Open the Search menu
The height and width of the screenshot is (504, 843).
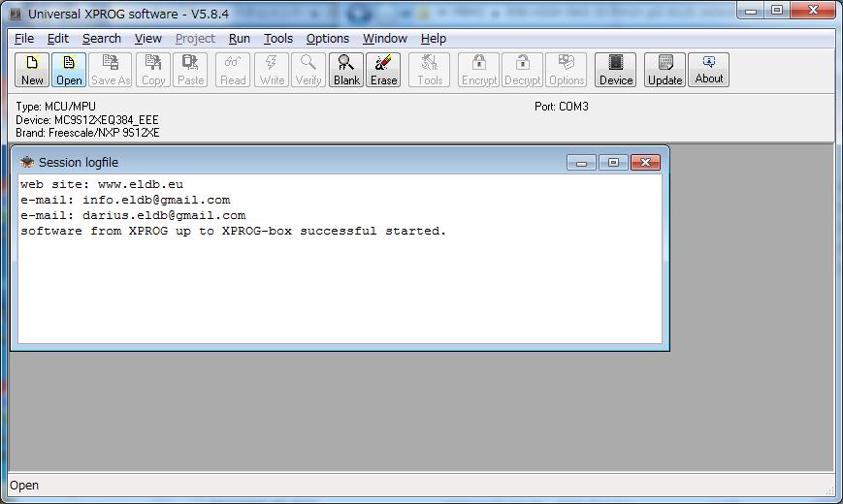click(102, 39)
